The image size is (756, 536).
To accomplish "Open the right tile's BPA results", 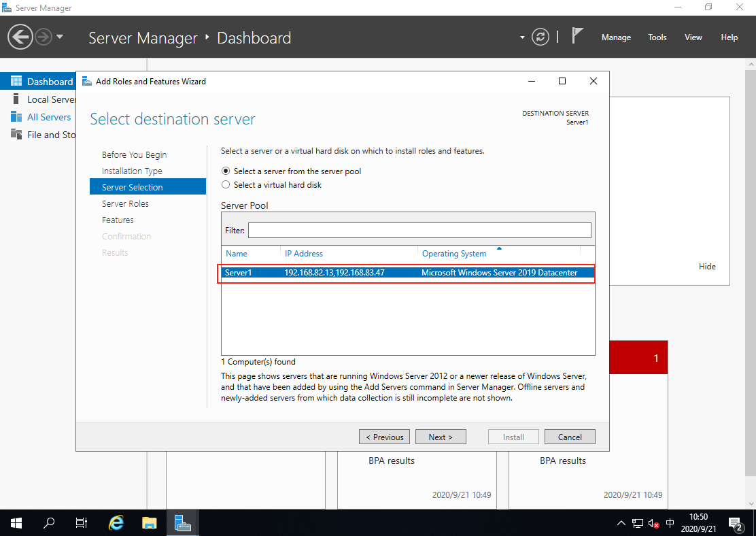I will pyautogui.click(x=563, y=460).
